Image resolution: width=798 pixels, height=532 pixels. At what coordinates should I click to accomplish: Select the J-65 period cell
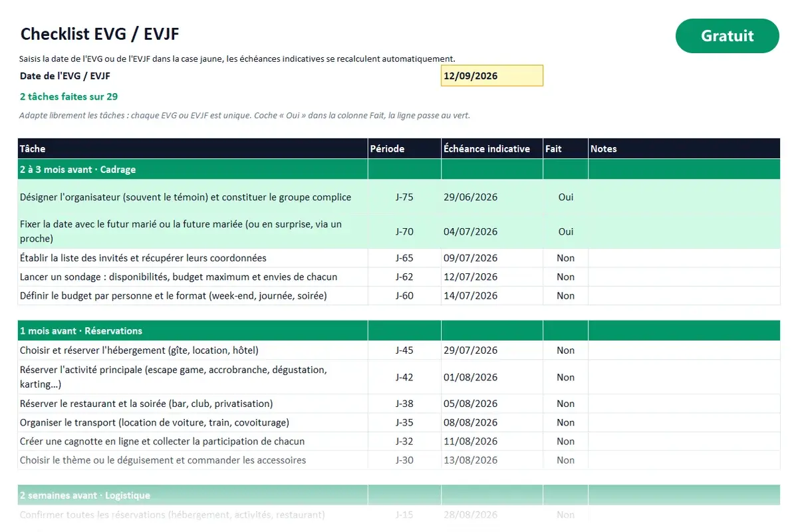(404, 258)
